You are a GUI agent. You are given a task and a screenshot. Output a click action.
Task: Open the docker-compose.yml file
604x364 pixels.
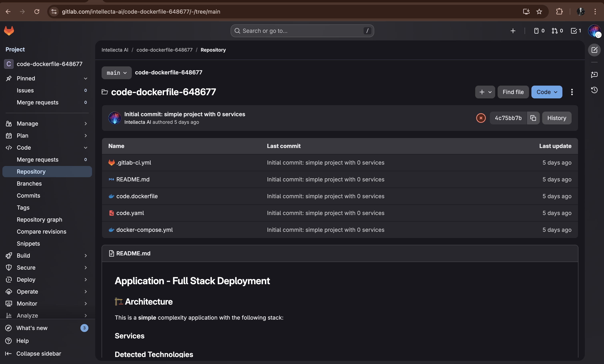pos(144,230)
